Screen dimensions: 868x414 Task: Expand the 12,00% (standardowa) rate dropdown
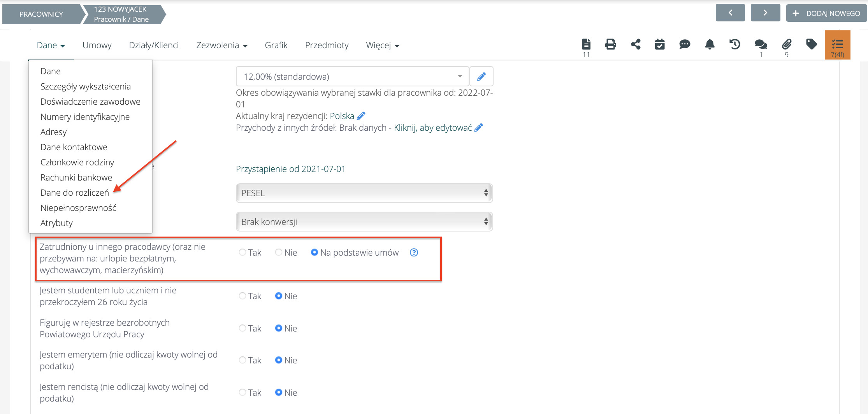[352, 77]
